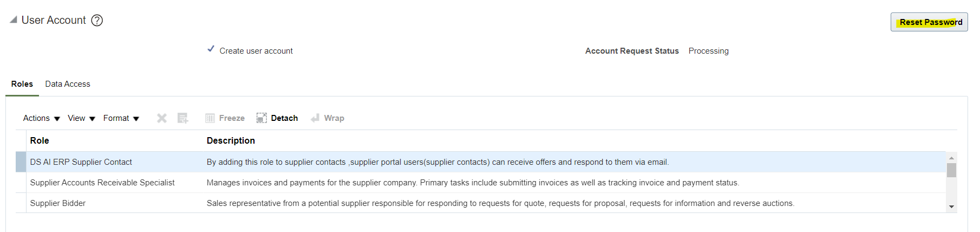The width and height of the screenshot is (980, 232).
Task: Click the Freeze column icon
Action: (210, 118)
